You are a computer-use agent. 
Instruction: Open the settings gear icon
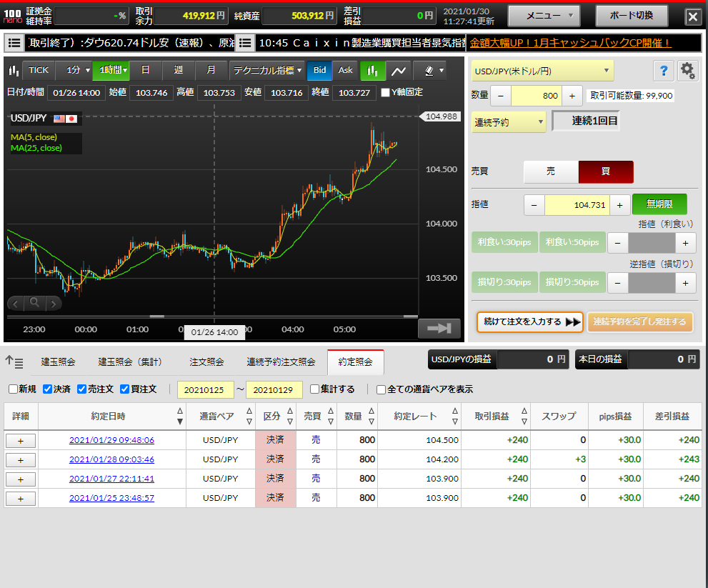[x=687, y=71]
